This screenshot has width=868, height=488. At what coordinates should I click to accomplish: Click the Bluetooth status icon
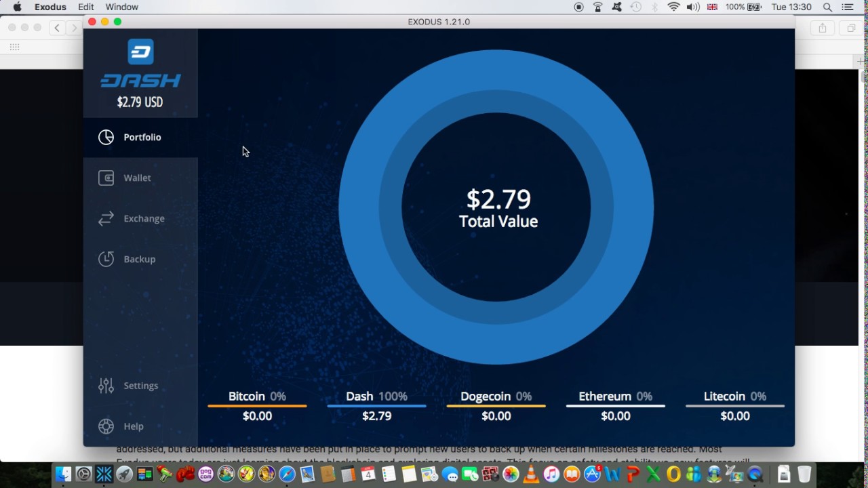[x=654, y=7]
